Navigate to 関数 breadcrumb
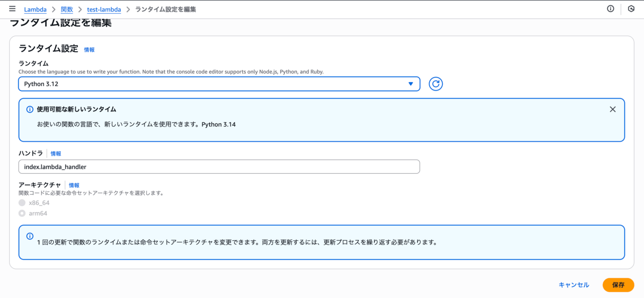 pyautogui.click(x=66, y=10)
